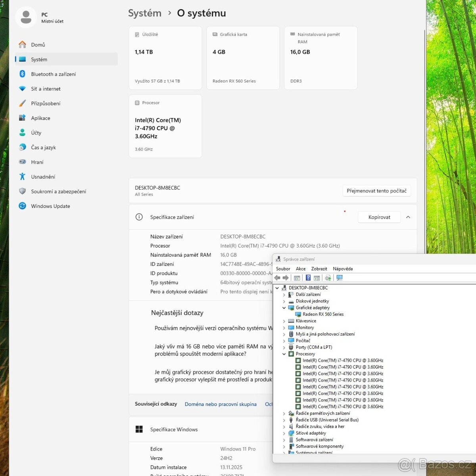
Task: Click the Kopírovat button
Action: click(379, 217)
